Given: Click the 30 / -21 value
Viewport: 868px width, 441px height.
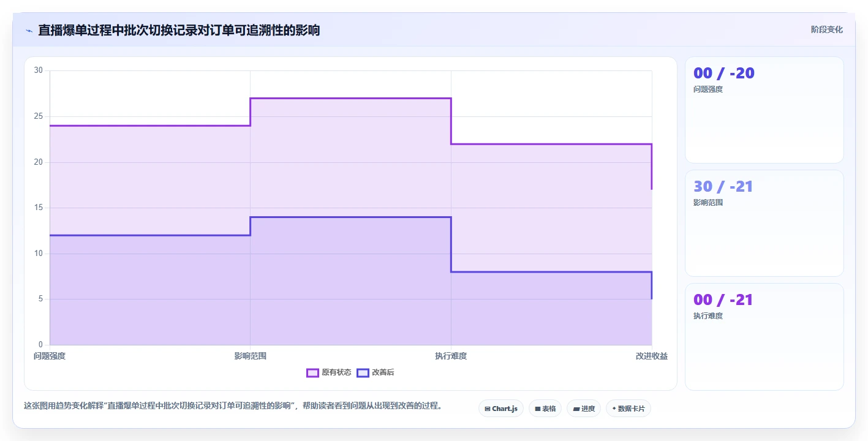Looking at the screenshot, I should point(723,187).
